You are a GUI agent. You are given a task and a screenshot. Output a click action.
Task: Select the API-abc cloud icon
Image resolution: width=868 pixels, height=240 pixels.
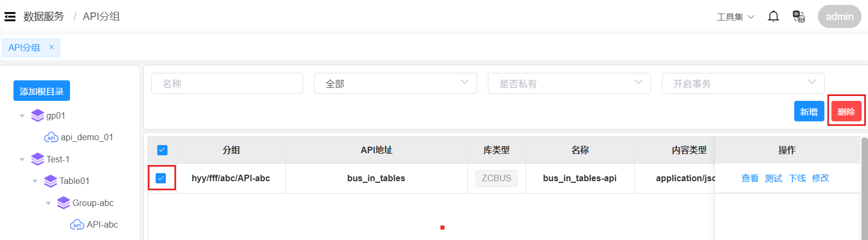77,225
